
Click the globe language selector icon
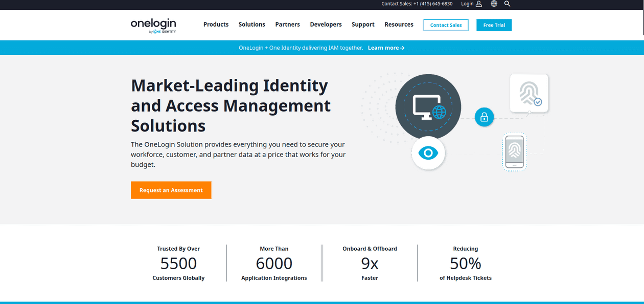click(494, 4)
